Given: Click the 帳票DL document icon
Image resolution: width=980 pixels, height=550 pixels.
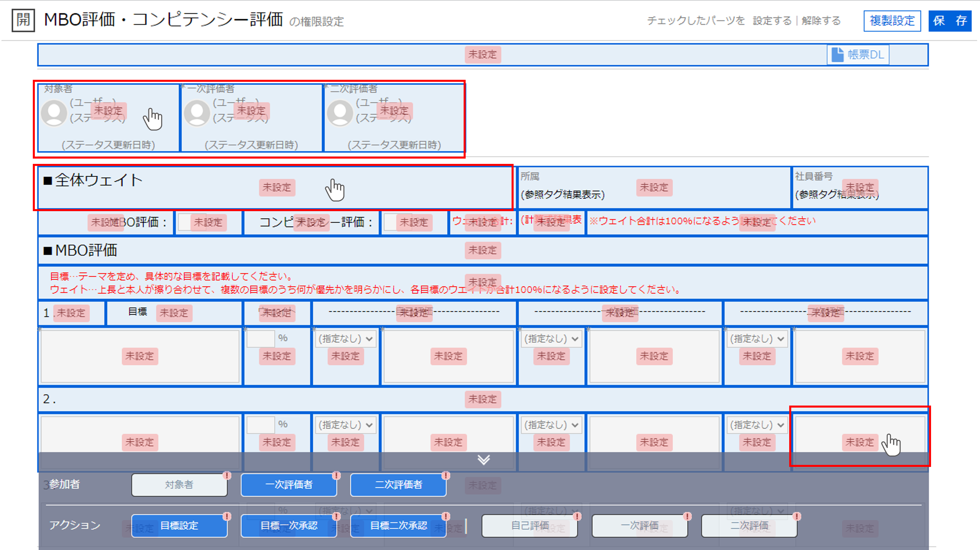Looking at the screenshot, I should click(x=838, y=55).
